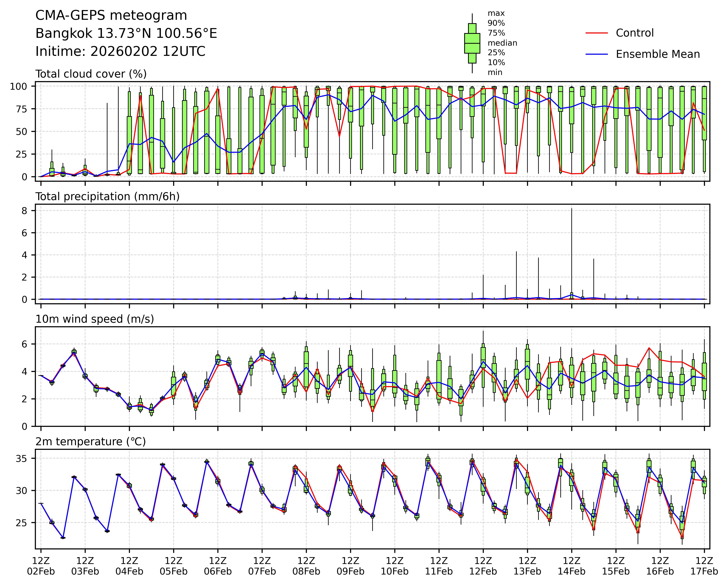Click the red Control legend line
This screenshot has width=728, height=586.
(597, 33)
